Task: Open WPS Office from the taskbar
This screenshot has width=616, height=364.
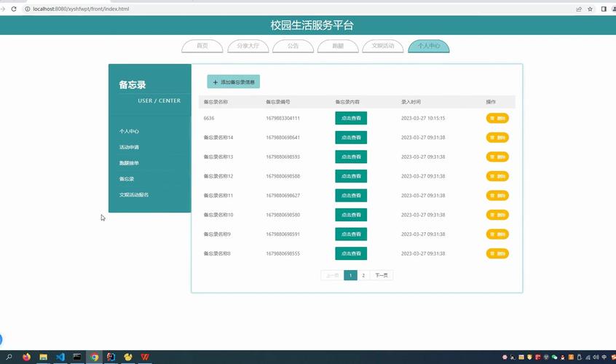Action: 145,357
